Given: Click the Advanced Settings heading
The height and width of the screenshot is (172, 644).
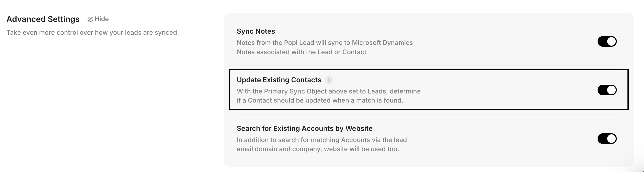Looking at the screenshot, I should click(43, 19).
